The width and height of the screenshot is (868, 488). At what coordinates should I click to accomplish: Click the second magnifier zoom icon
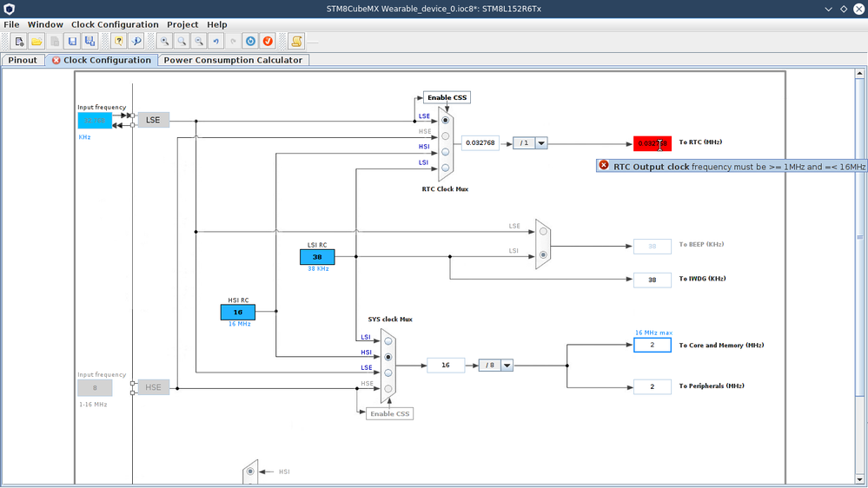coord(182,42)
